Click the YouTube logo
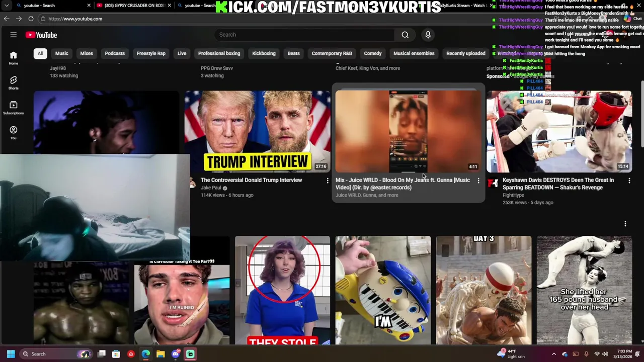 41,35
